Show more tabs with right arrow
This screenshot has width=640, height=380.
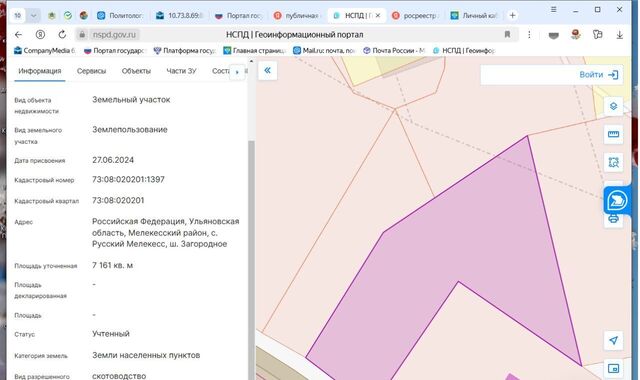coord(237,72)
